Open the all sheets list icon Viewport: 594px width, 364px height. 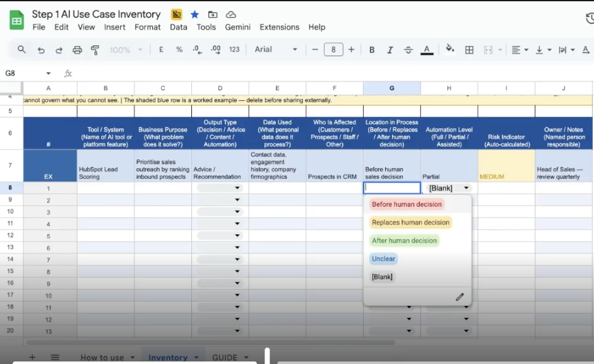[55, 357]
